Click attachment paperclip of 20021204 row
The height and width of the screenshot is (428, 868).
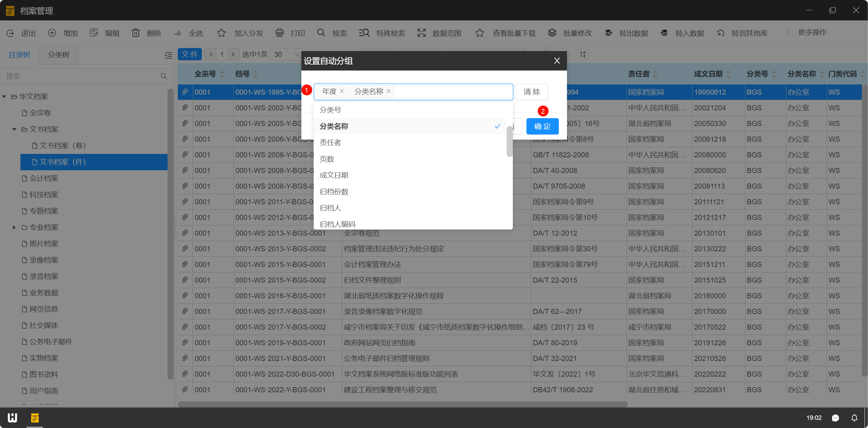click(x=185, y=108)
